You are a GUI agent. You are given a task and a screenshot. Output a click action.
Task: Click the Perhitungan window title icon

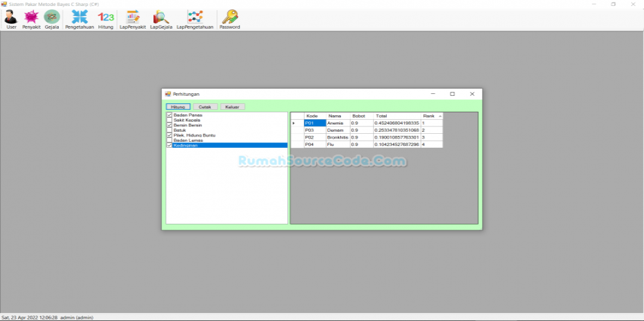pos(167,94)
